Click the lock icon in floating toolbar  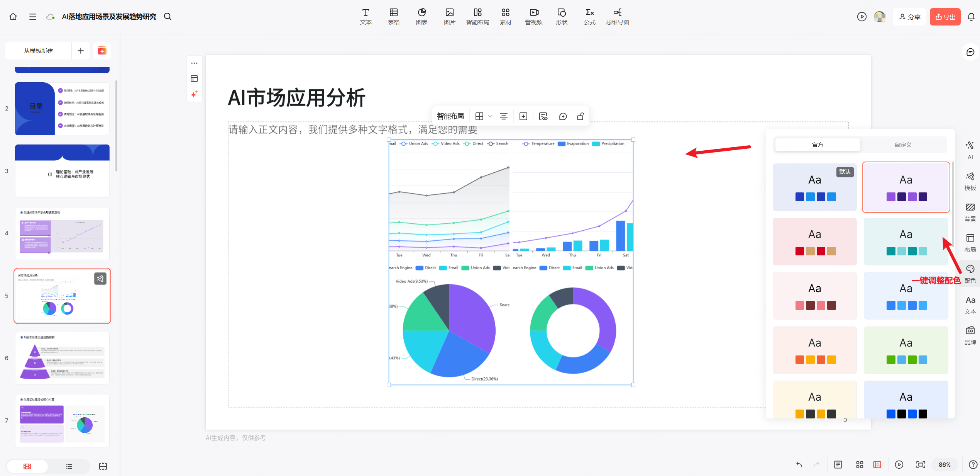[x=581, y=116]
